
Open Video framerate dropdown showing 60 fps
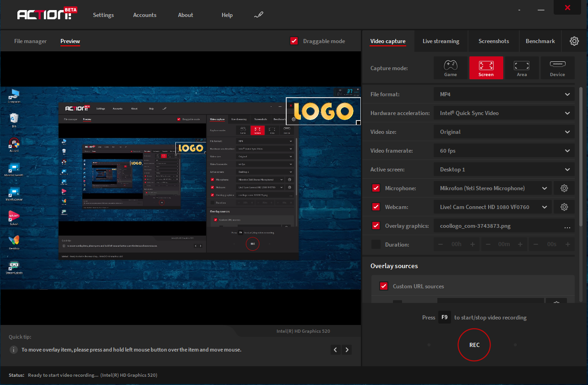(504, 150)
